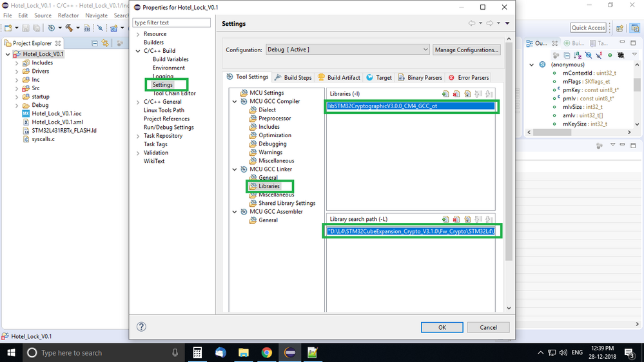
Task: Move Library search path entry up
Action: tap(478, 219)
